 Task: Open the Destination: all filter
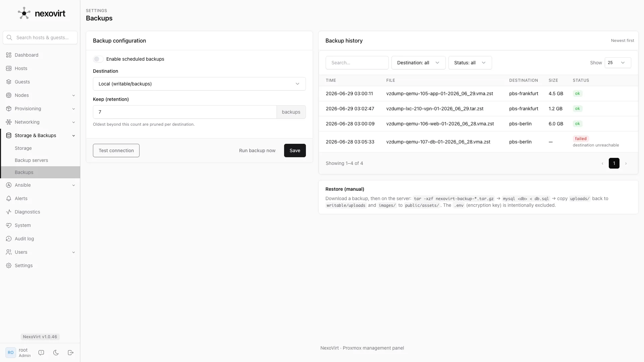pos(418,63)
